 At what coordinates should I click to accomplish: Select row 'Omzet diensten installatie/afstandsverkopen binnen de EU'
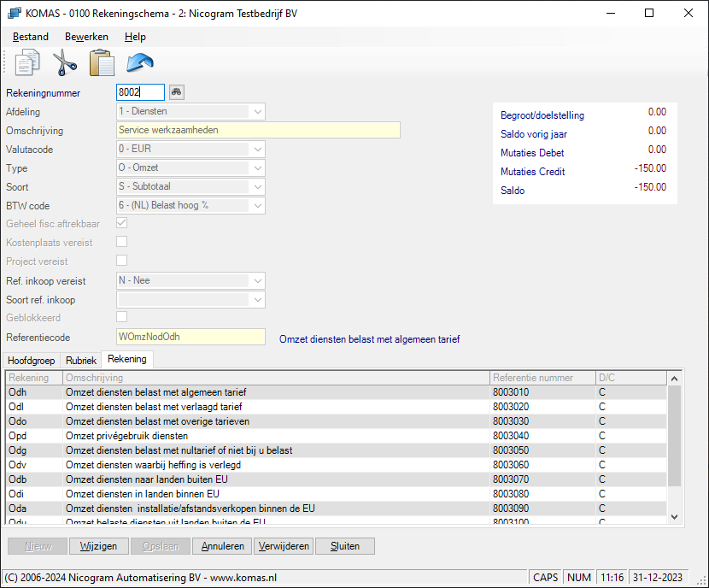(x=337, y=508)
